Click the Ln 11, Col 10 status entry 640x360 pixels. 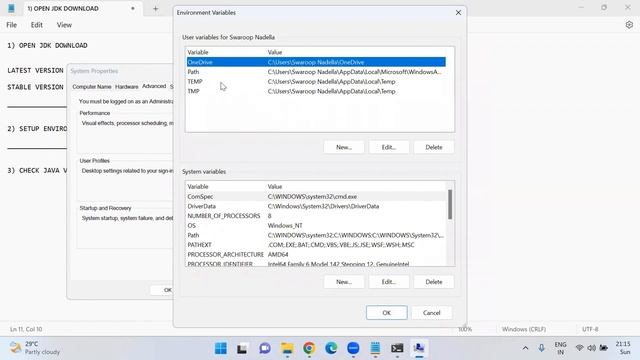click(26, 329)
